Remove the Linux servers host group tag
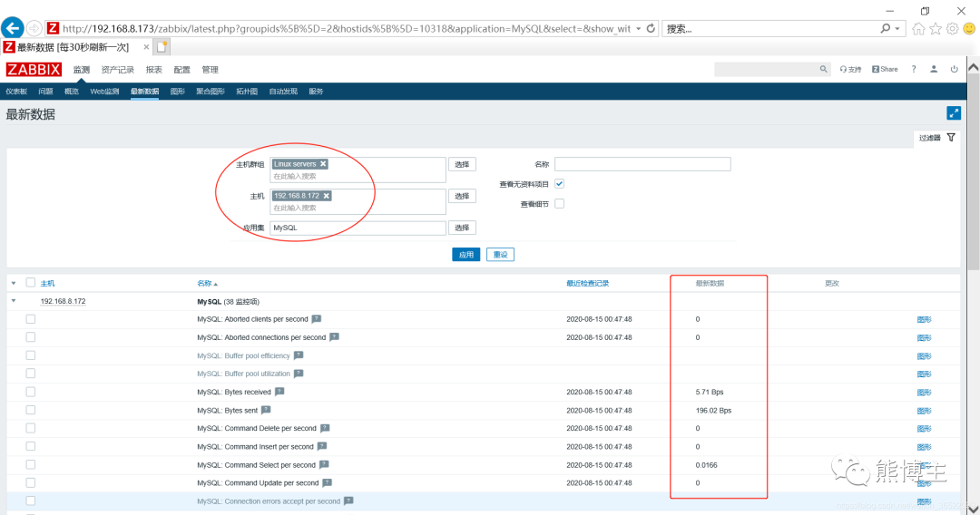 pos(323,163)
